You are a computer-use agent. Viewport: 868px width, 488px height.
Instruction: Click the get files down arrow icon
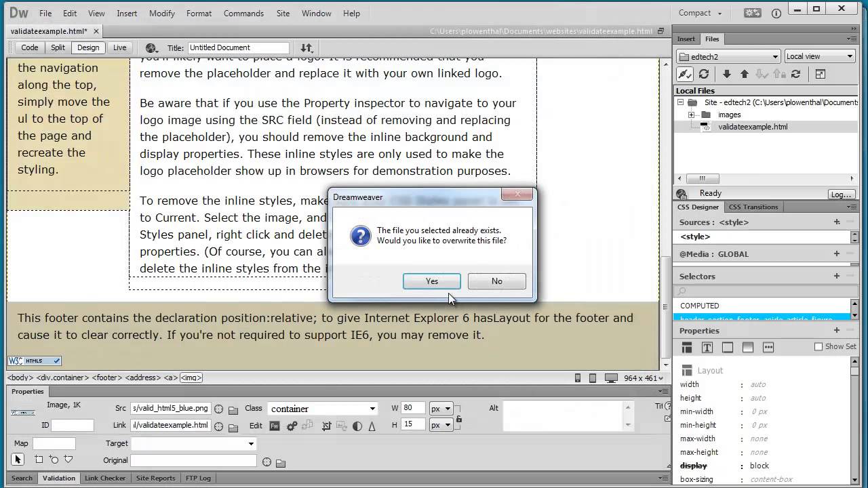point(727,75)
